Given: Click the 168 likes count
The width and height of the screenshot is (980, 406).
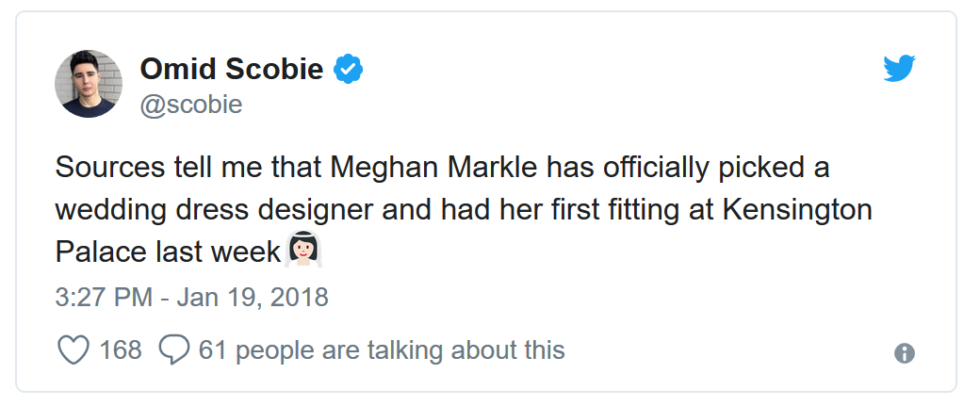Looking at the screenshot, I should pyautogui.click(x=120, y=349).
